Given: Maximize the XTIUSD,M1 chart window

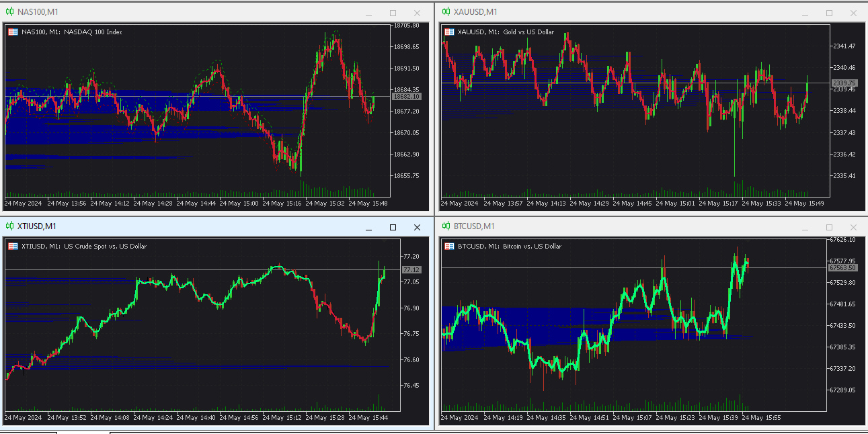Looking at the screenshot, I should point(393,227).
